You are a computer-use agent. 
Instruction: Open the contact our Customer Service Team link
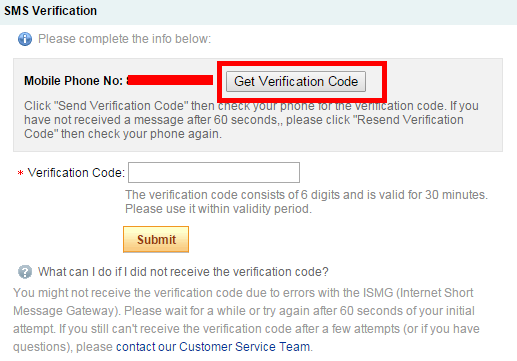(213, 347)
